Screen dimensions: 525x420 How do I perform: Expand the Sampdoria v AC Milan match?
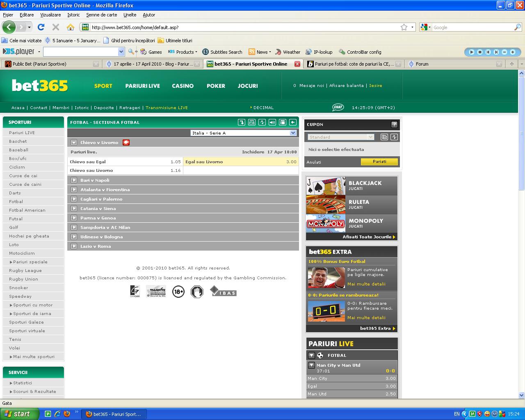tap(74, 227)
